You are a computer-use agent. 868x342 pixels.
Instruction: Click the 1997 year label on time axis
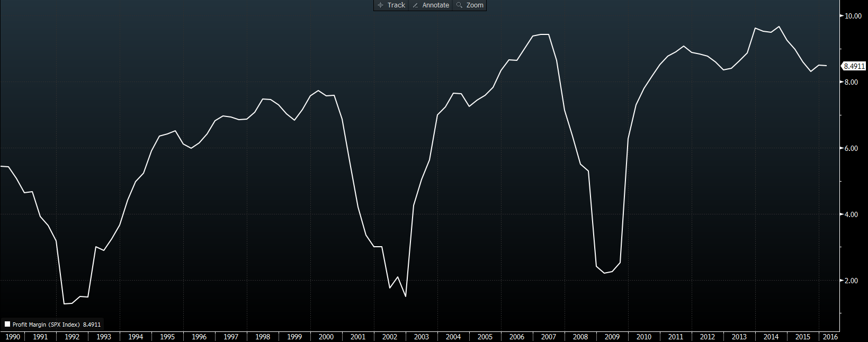(231, 337)
